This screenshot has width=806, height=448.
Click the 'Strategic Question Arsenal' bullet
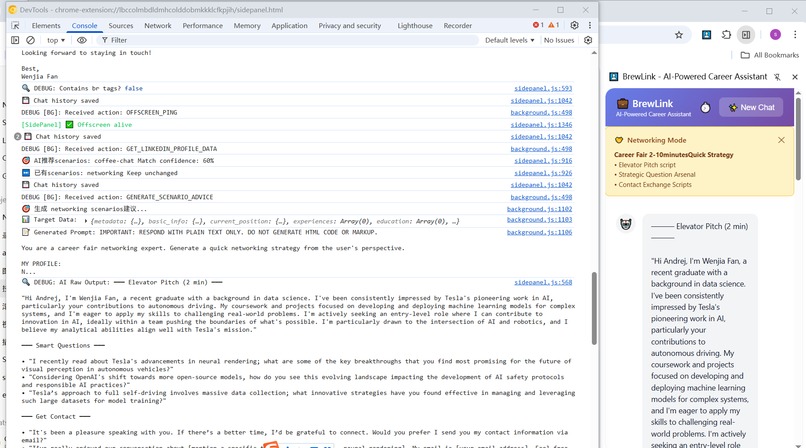655,175
